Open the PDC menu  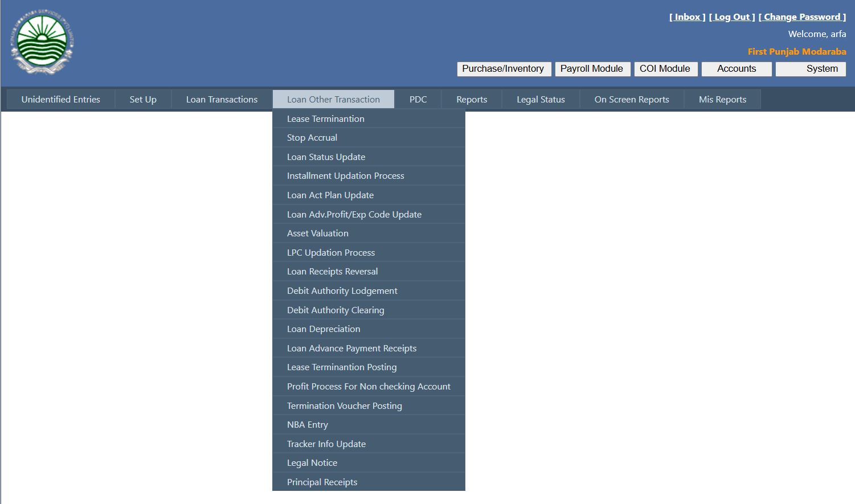click(418, 99)
